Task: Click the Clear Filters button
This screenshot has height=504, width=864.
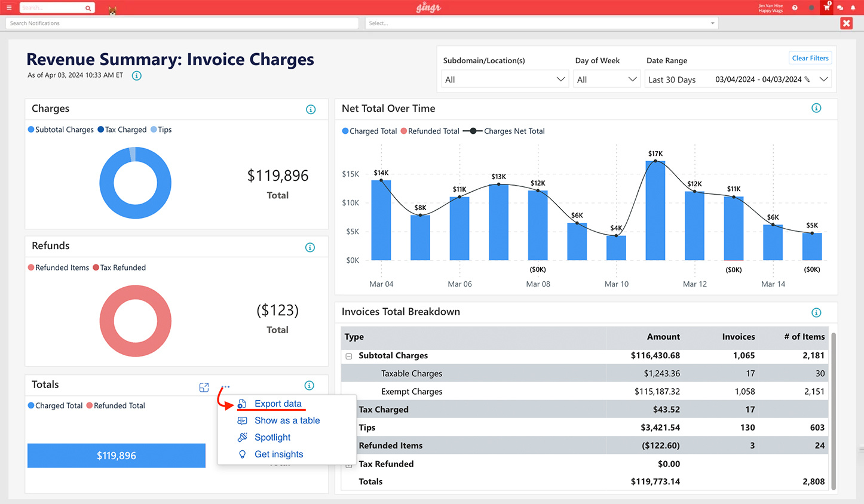Action: click(810, 58)
